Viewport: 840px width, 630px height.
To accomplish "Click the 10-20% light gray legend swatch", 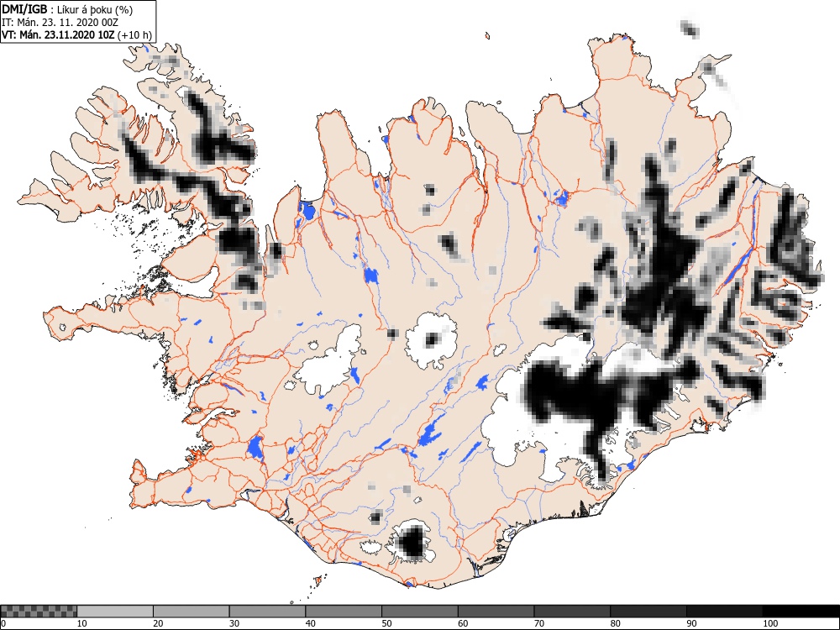I will point(115,612).
